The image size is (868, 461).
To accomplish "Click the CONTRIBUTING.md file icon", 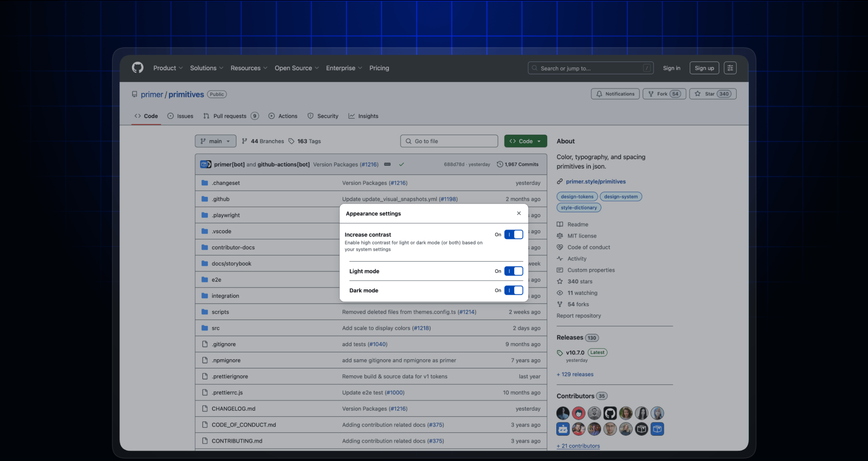I will point(205,441).
